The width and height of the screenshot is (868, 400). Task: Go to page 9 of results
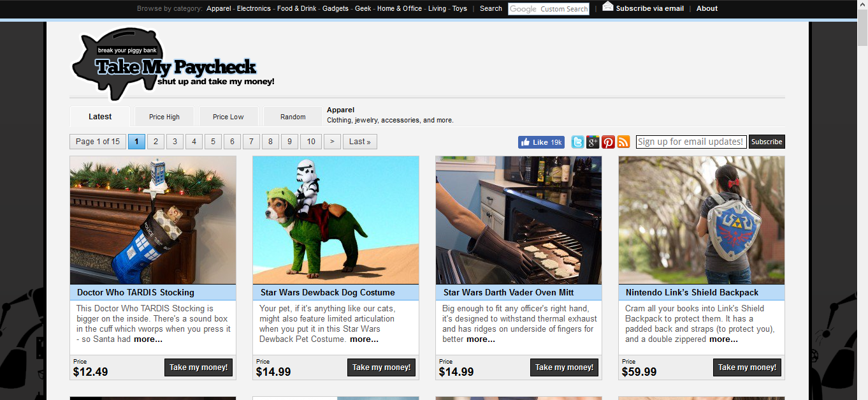(289, 142)
